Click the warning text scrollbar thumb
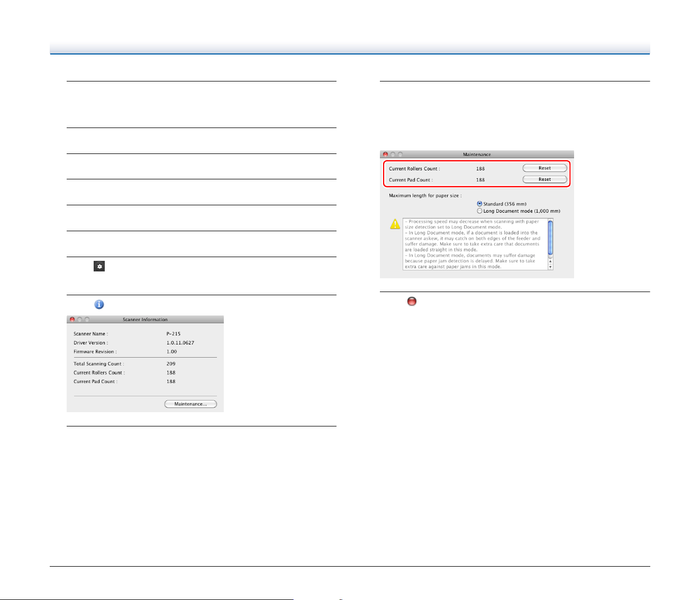Screen dimensions: 700x600 click(550, 238)
